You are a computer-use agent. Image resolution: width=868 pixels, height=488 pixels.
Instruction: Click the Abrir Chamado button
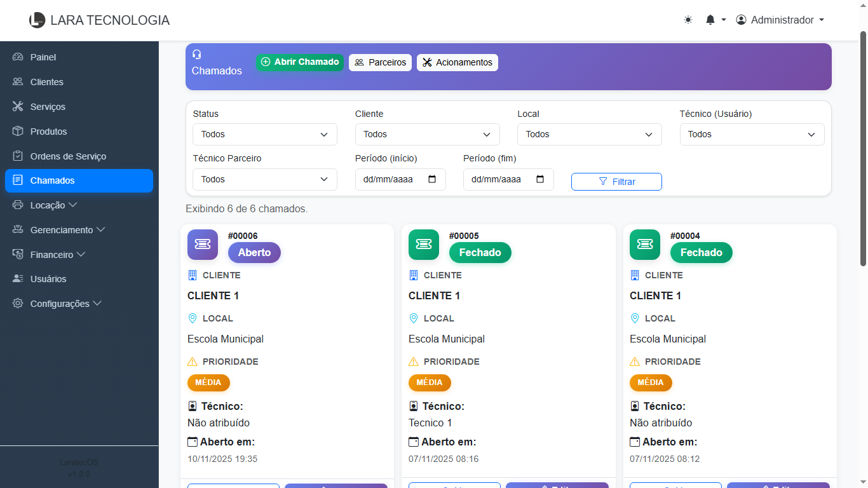point(300,62)
